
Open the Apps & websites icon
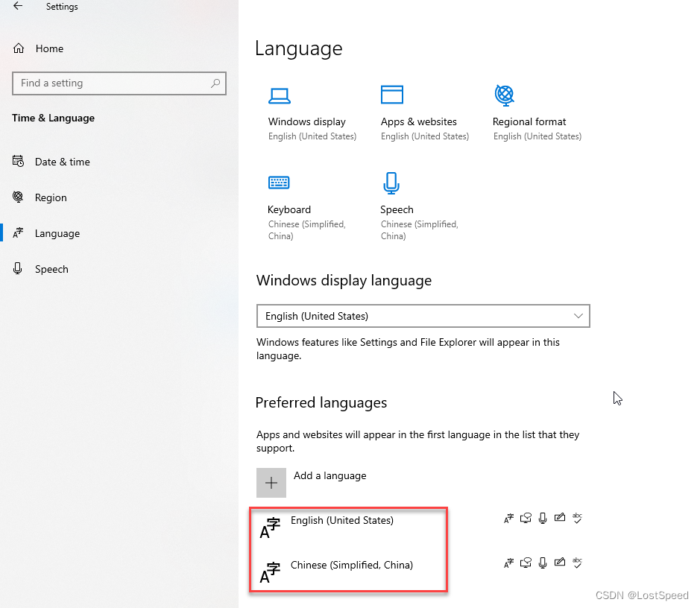coord(391,95)
